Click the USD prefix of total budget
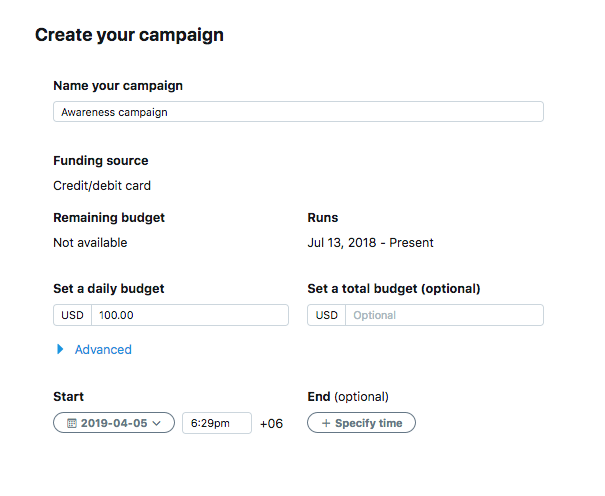The image size is (605, 496). tap(326, 316)
